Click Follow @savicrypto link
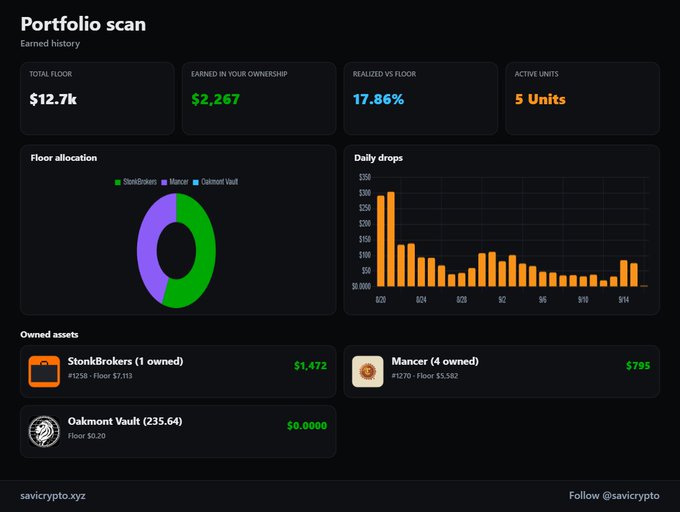Viewport: 680px width, 512px height. click(614, 496)
